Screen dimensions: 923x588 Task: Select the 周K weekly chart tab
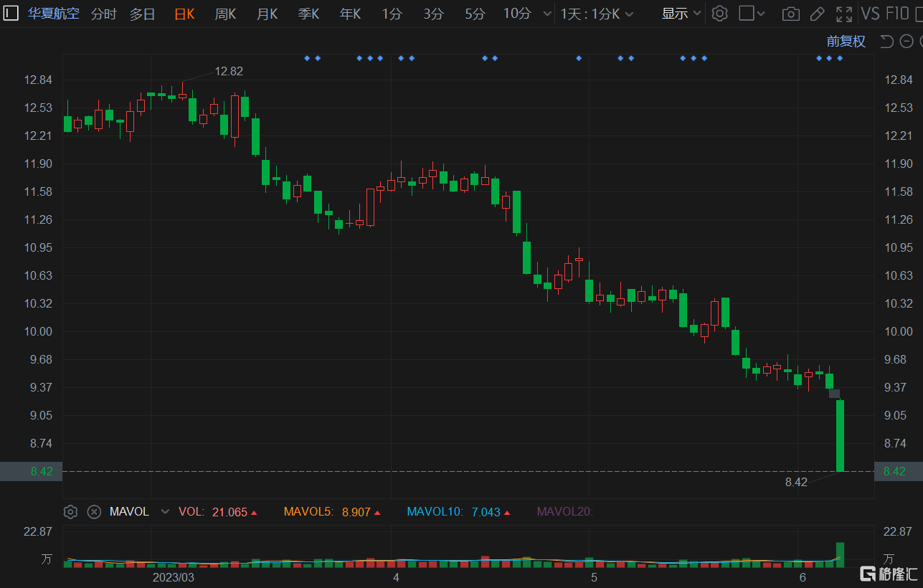(226, 14)
